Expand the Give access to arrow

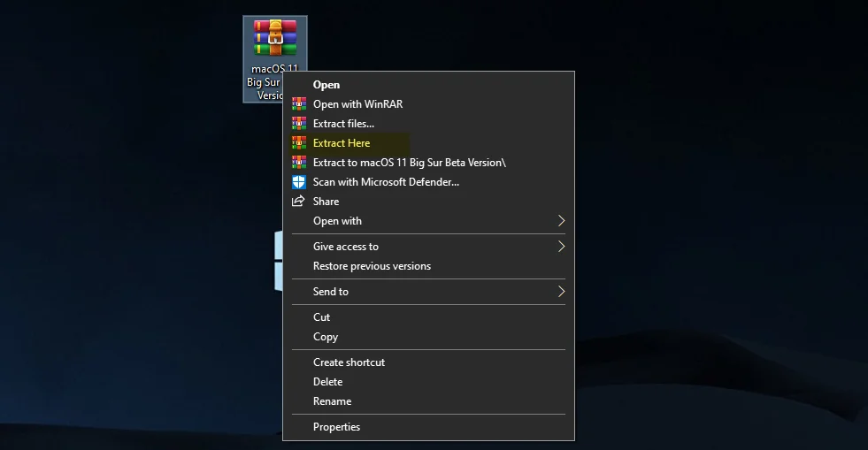coord(561,247)
